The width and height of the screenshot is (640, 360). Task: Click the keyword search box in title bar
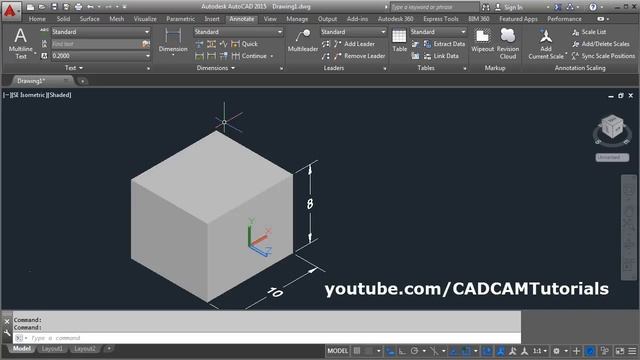click(434, 7)
